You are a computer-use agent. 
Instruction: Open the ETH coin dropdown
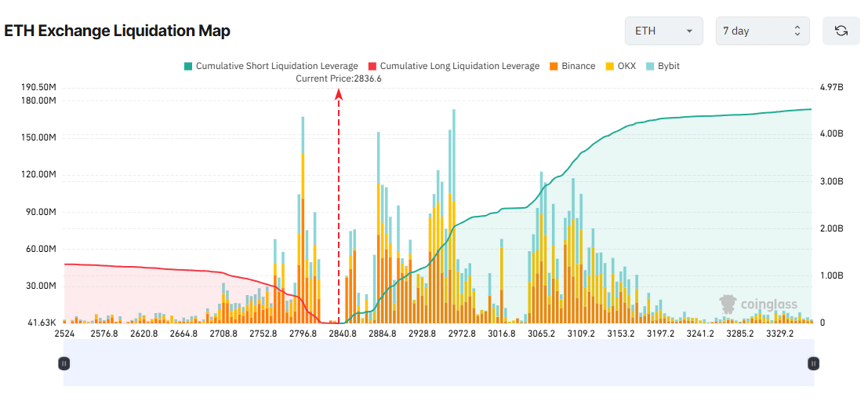(663, 31)
